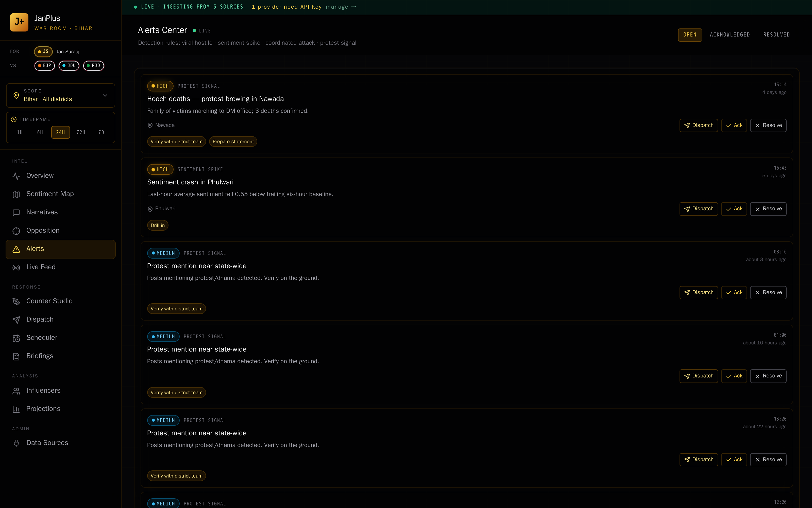Click the Alerts warning triangle icon
Viewport: 812px width, 508px height.
point(16,249)
